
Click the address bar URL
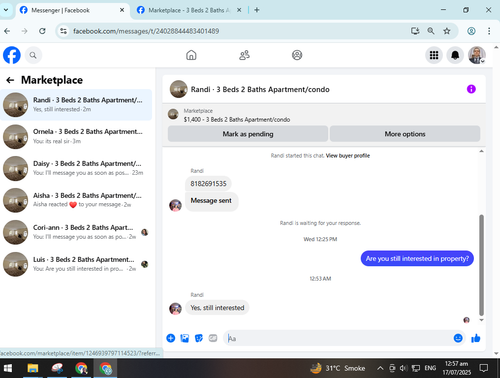pos(146,31)
